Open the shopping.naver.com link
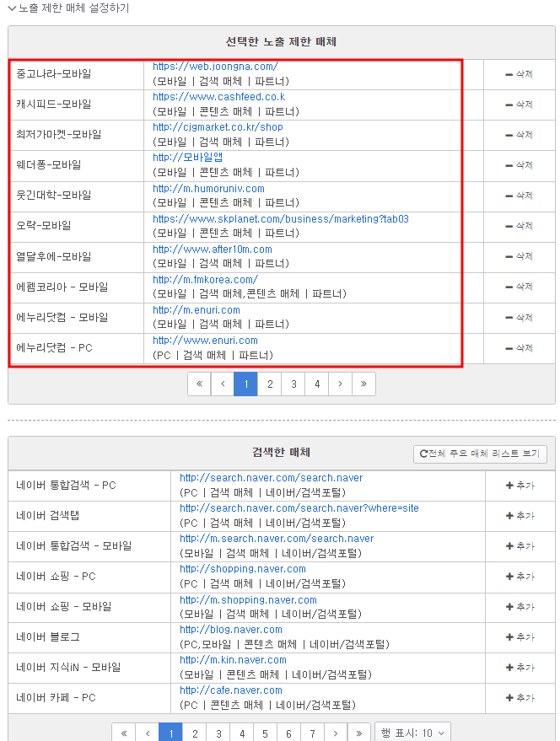Viewport: 560px width, 741px height. [x=243, y=569]
